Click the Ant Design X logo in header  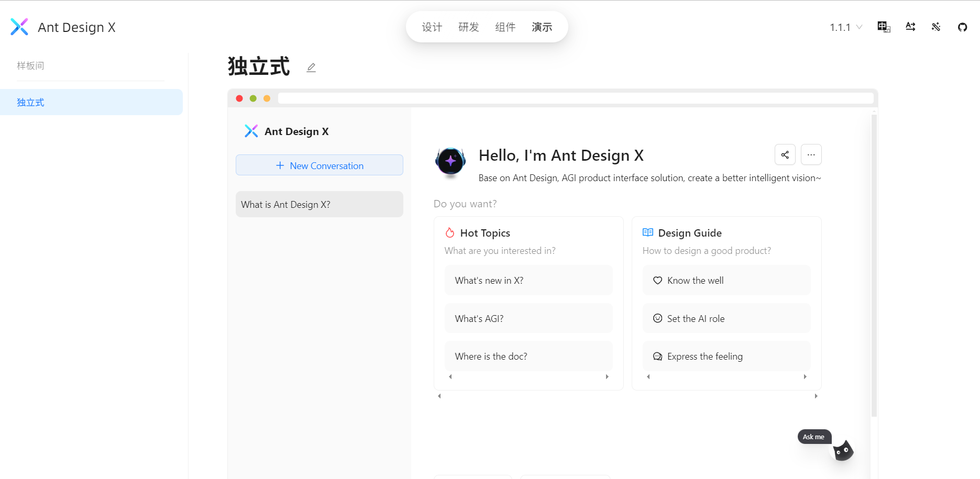coord(63,27)
